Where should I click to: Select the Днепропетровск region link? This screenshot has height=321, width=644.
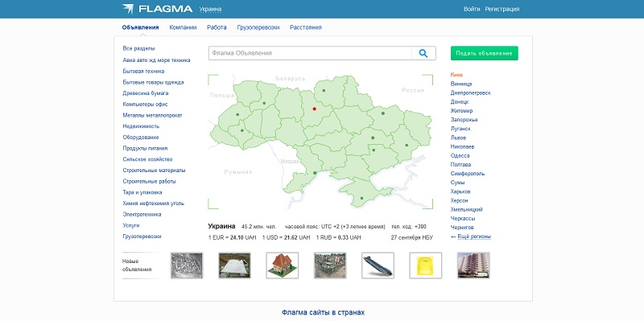click(x=470, y=93)
